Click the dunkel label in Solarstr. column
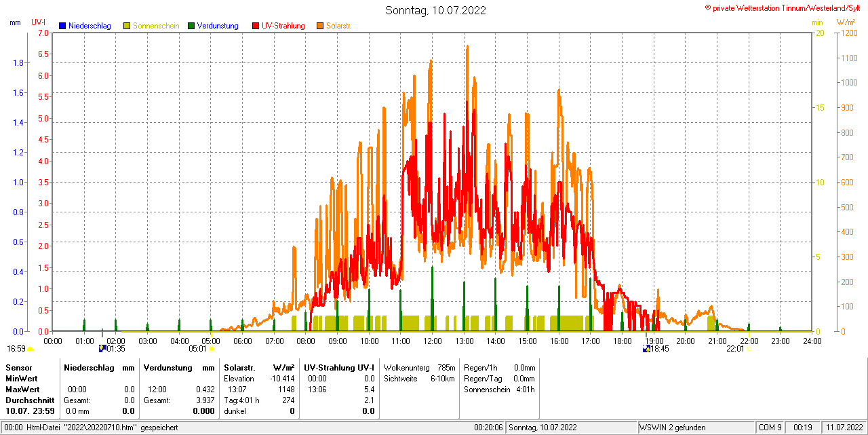The height and width of the screenshot is (435, 868). (235, 411)
